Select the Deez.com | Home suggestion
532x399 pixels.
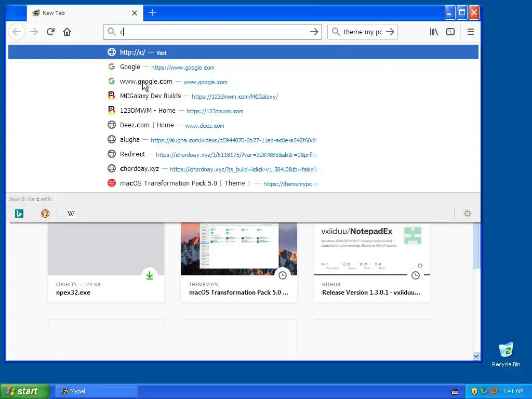tap(243, 125)
